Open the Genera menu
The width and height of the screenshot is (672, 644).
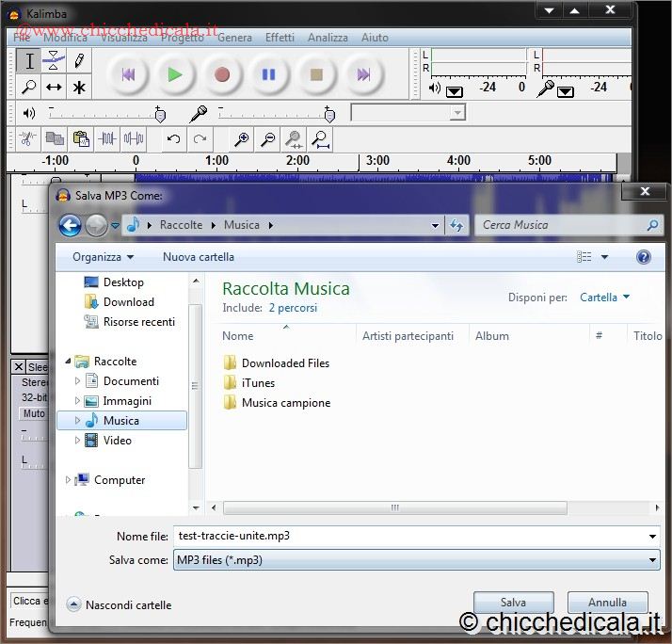click(234, 38)
